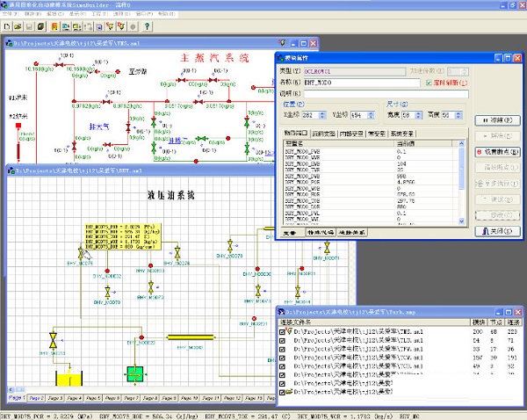Click the blue window-stack toolbar icon

pyautogui.click(x=99, y=26)
